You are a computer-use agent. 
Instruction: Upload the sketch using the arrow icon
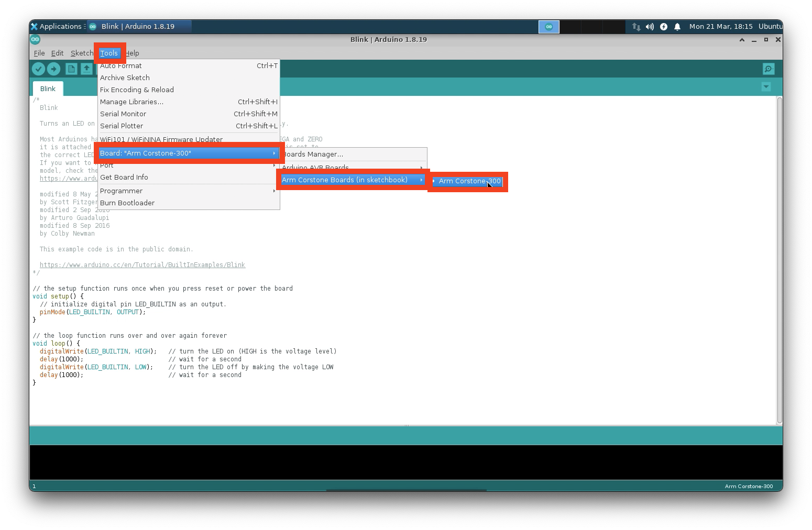pyautogui.click(x=54, y=69)
